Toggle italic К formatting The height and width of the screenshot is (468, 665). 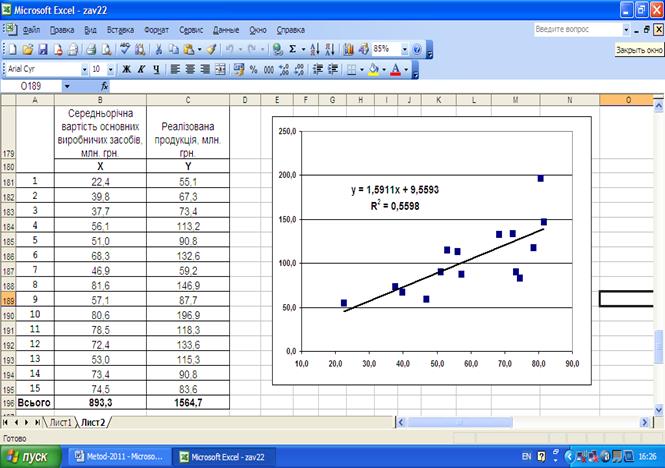coord(141,70)
